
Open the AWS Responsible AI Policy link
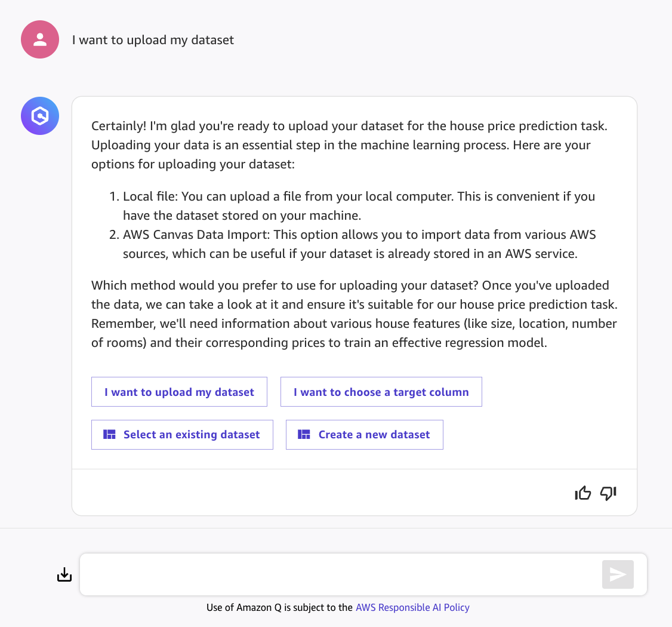pos(412,608)
